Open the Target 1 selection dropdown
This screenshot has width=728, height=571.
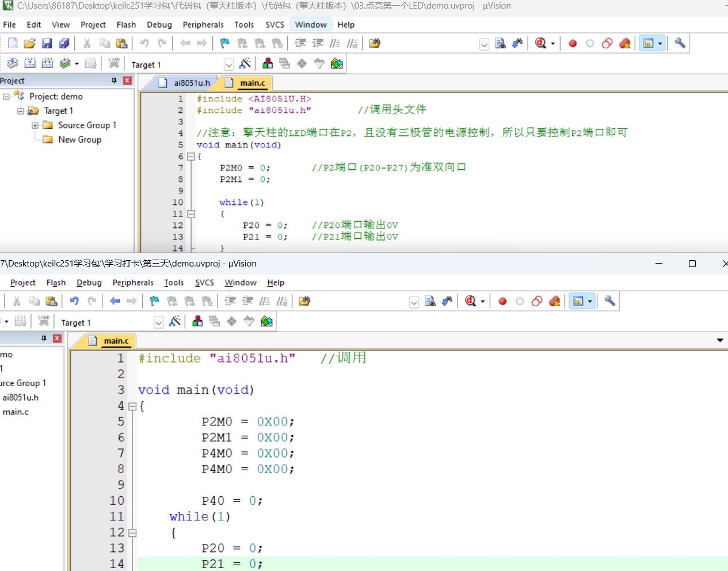point(228,64)
